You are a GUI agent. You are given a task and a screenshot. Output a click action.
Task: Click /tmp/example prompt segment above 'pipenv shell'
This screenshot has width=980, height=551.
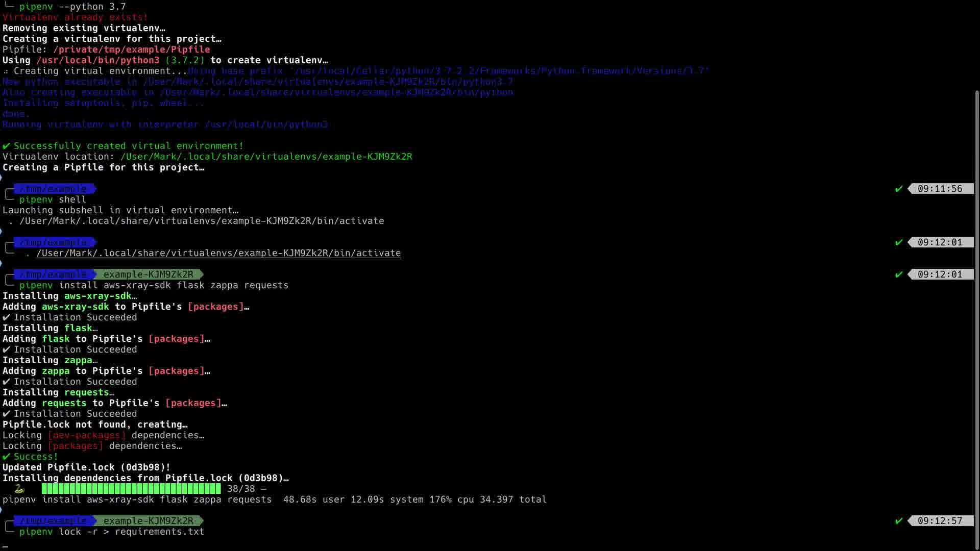pos(53,189)
